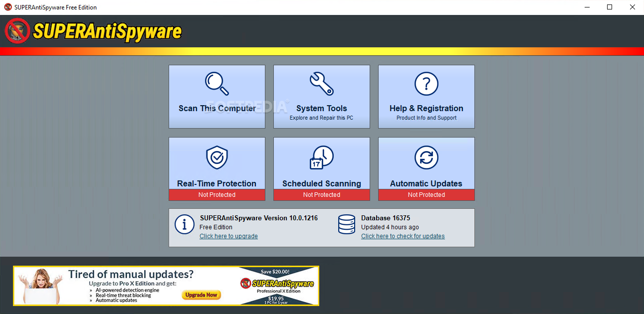Click the SUPERAntiSpyware logo in header
Screen dimensions: 644x314
pyautogui.click(x=93, y=31)
